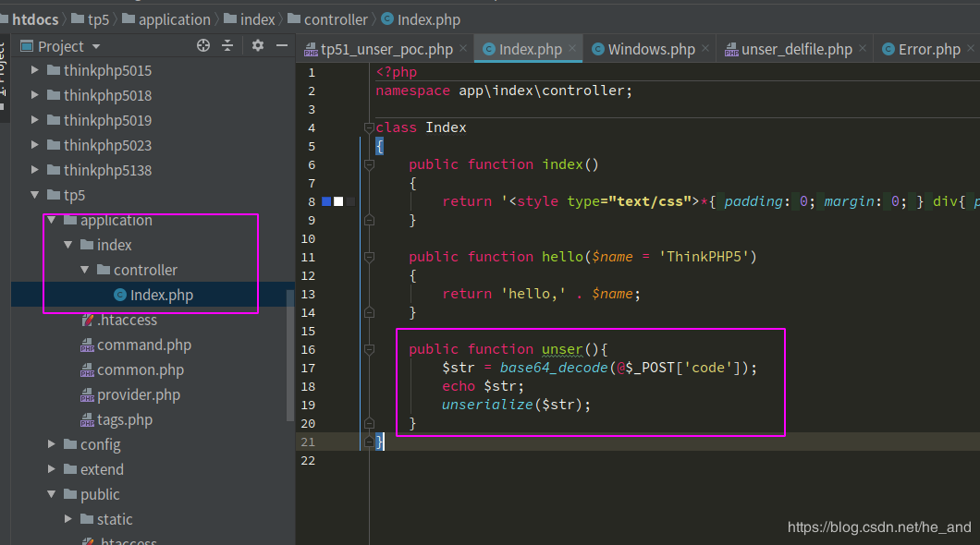Open common.php in project tree
980x545 pixels.
click(x=140, y=370)
